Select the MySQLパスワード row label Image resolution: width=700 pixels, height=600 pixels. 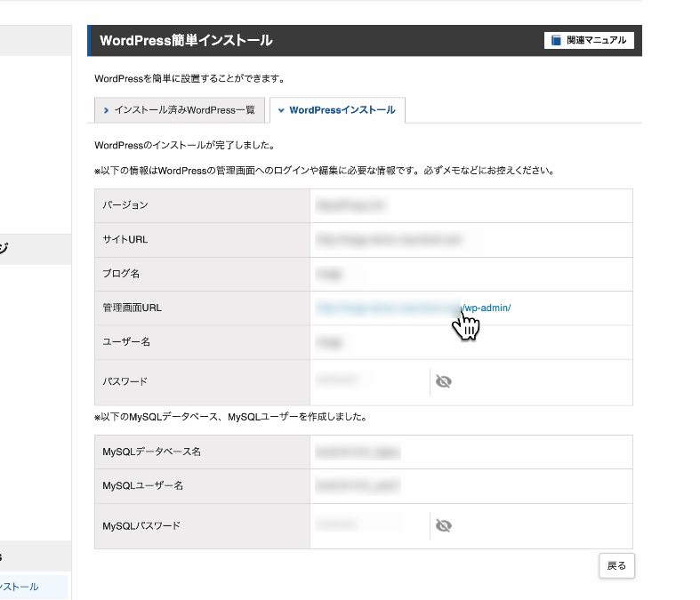pos(141,526)
